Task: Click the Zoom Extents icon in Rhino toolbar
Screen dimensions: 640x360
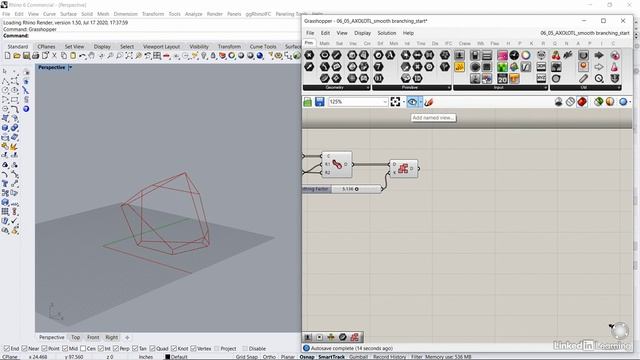Action: click(x=129, y=56)
